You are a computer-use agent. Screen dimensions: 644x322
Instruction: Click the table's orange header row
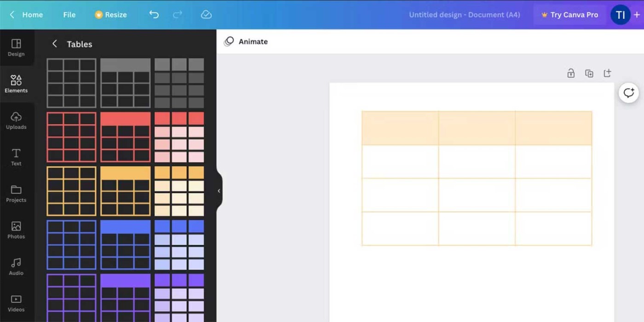coord(477,128)
